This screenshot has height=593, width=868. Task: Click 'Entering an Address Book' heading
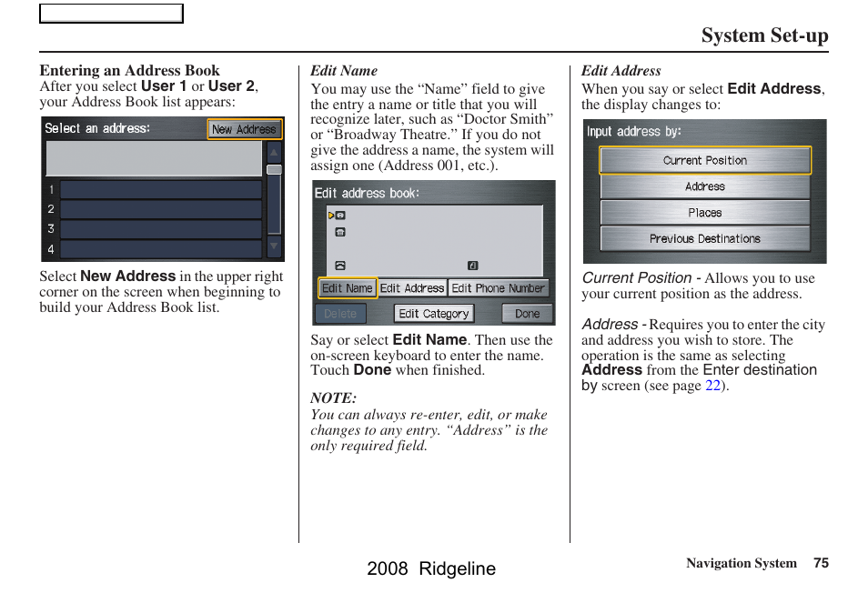point(129,70)
